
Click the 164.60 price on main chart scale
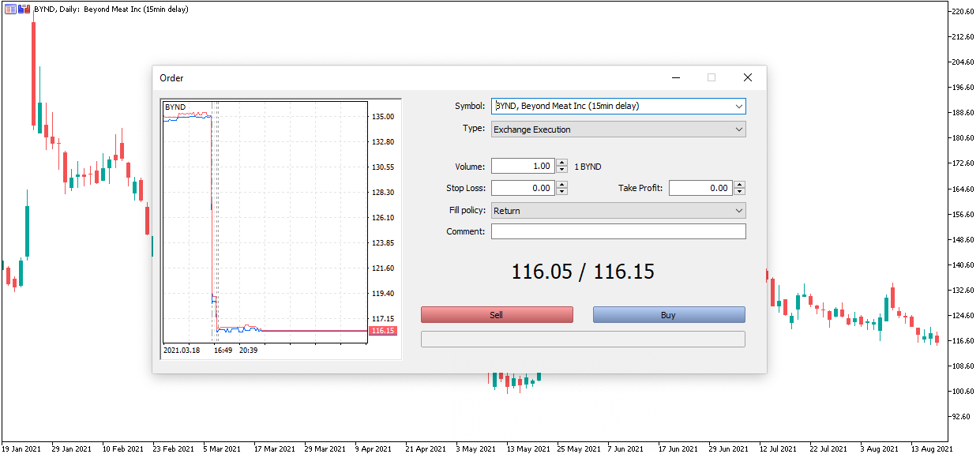point(963,189)
